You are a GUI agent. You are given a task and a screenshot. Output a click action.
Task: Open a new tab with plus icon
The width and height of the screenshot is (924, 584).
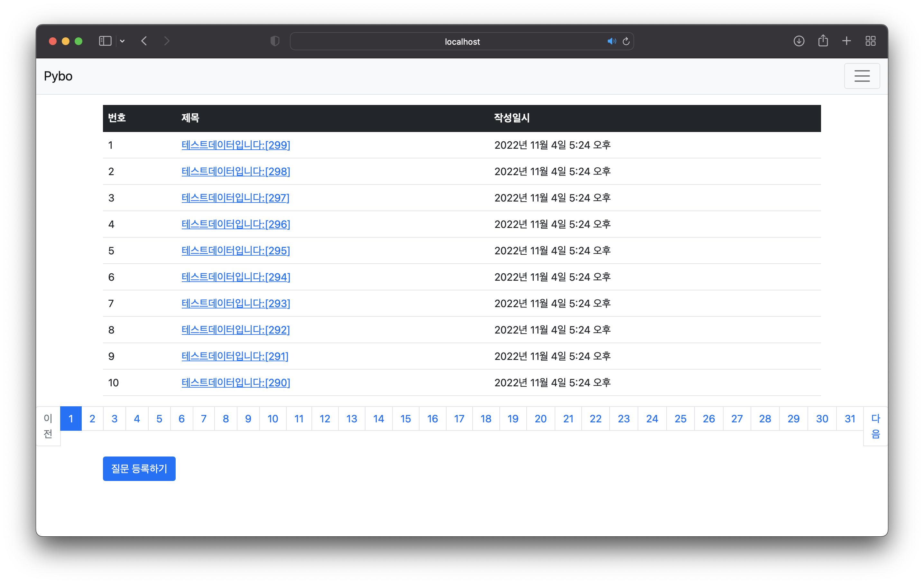pyautogui.click(x=846, y=41)
